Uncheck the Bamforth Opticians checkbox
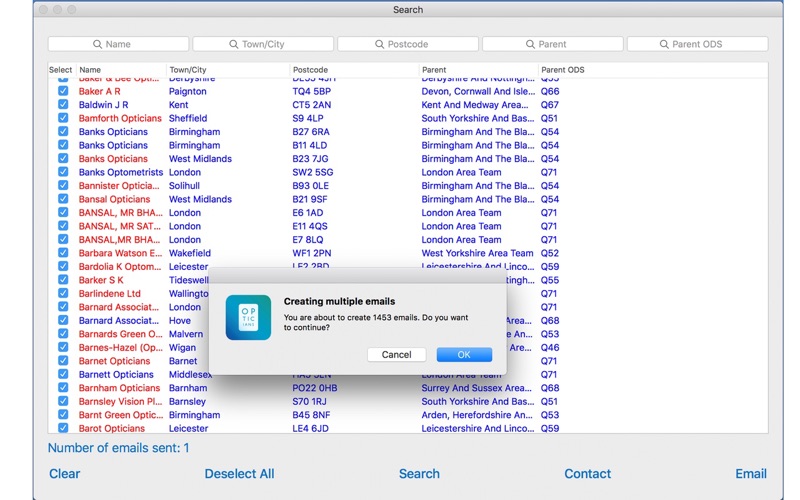Screen dimensions: 800x500 (63, 118)
